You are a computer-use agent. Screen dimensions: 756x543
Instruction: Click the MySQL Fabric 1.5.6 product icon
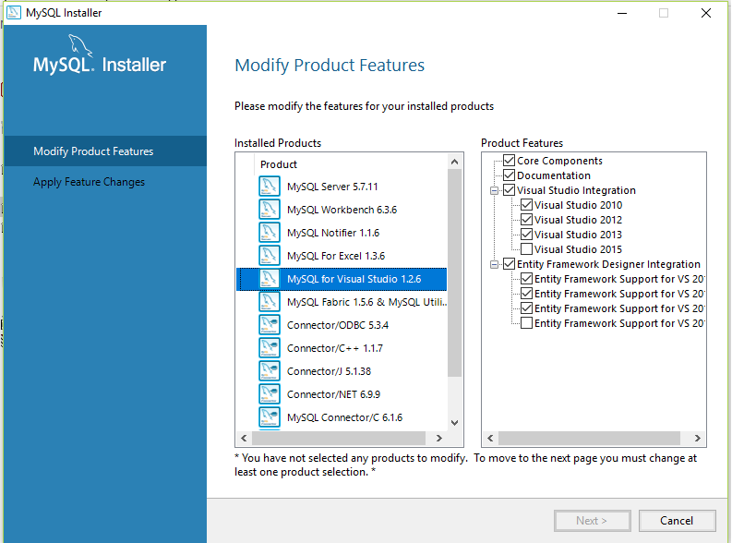point(269,302)
